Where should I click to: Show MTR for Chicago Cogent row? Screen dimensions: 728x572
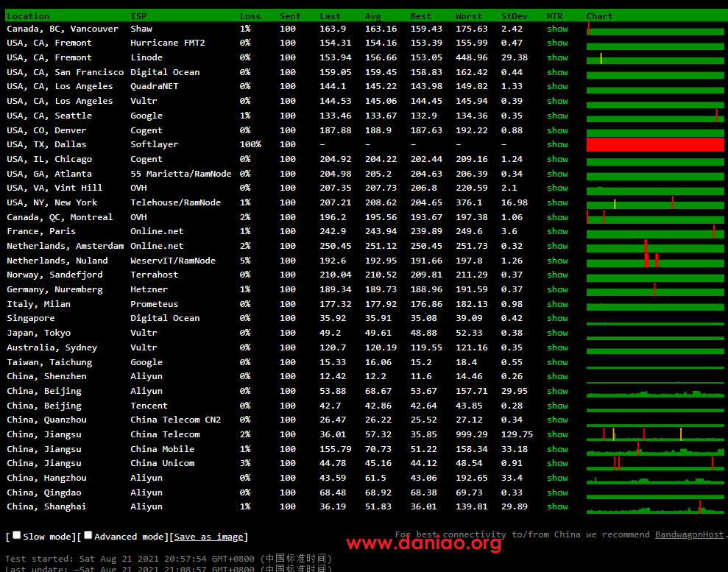557,159
